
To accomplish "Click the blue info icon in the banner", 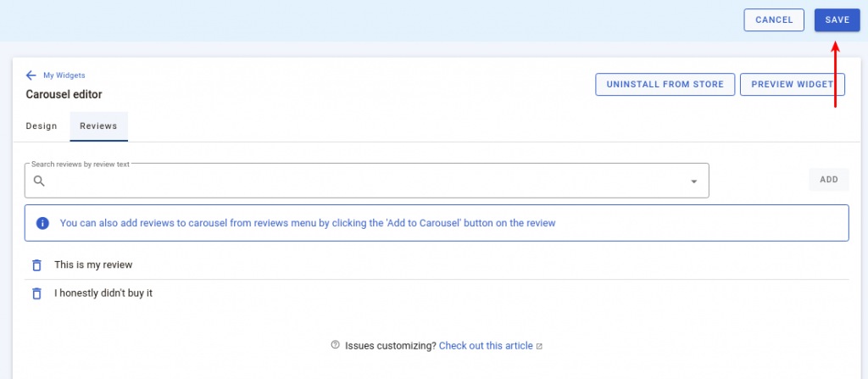I will pyautogui.click(x=42, y=223).
